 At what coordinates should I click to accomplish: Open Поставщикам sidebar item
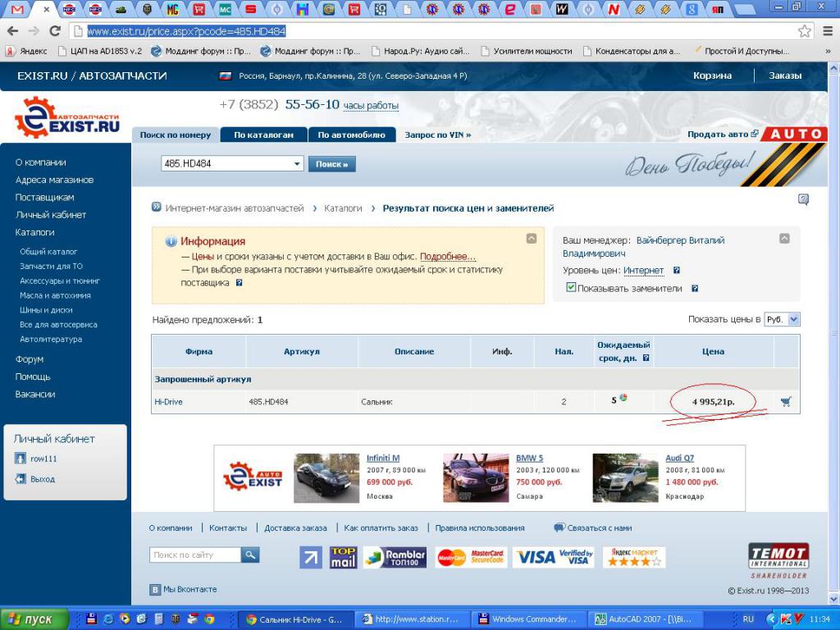(44, 197)
